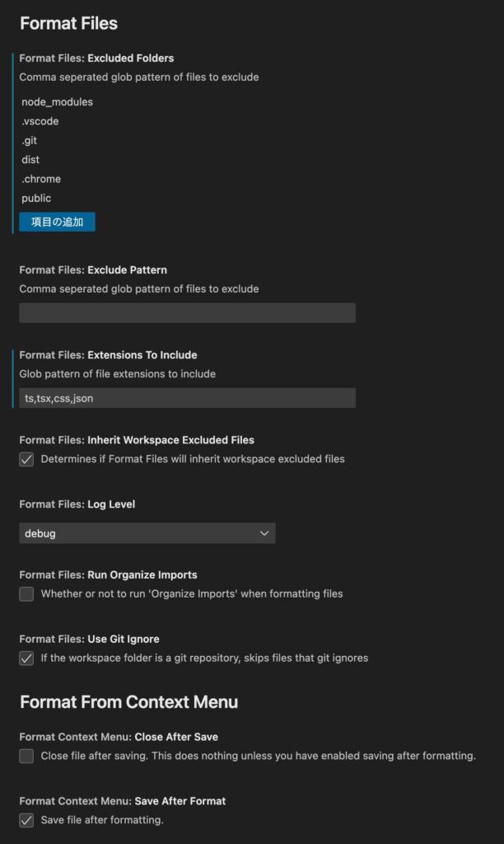Click the 項目の追加 add item button
This screenshot has height=844, width=504.
click(x=57, y=222)
